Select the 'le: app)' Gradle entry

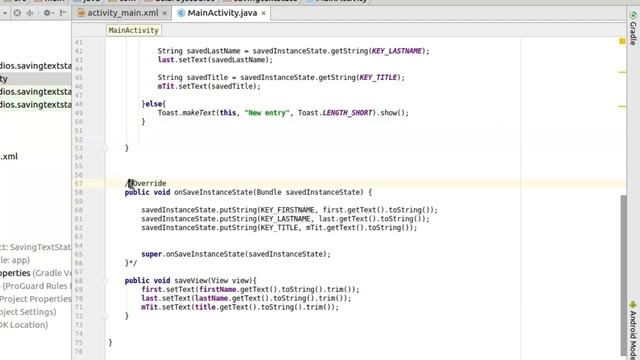tap(15, 260)
